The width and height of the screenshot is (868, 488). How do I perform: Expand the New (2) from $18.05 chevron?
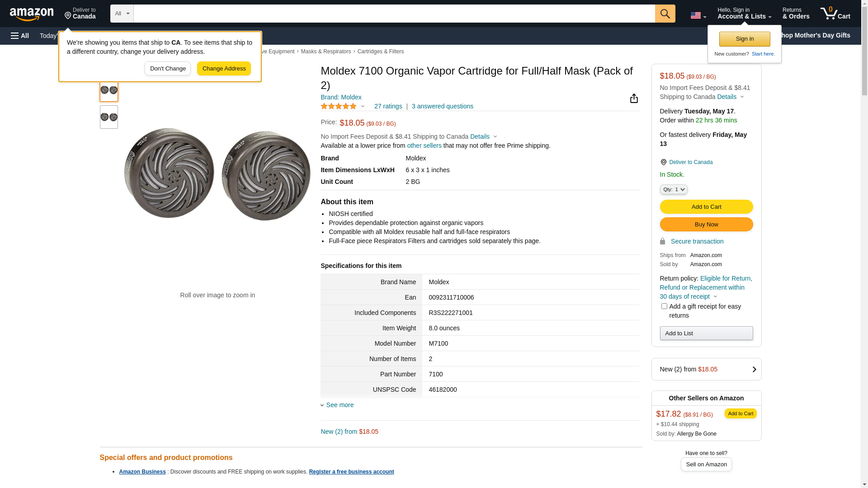[754, 369]
